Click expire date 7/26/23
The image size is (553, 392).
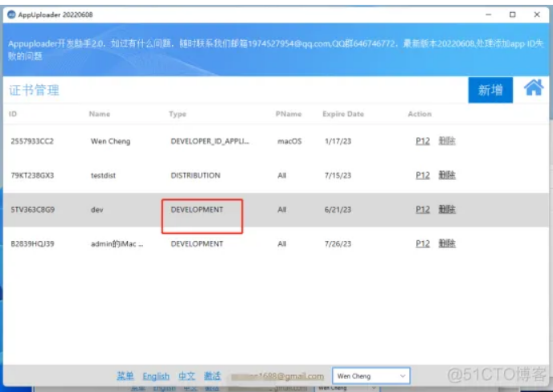(x=338, y=244)
